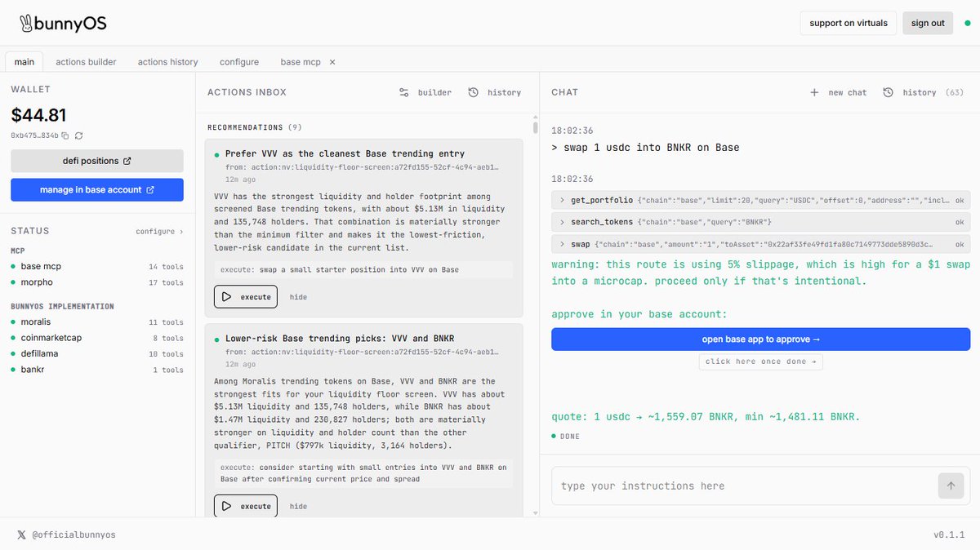Click 'Lower-risk Base trending picks' title
Image resolution: width=980 pixels, height=550 pixels.
point(340,338)
